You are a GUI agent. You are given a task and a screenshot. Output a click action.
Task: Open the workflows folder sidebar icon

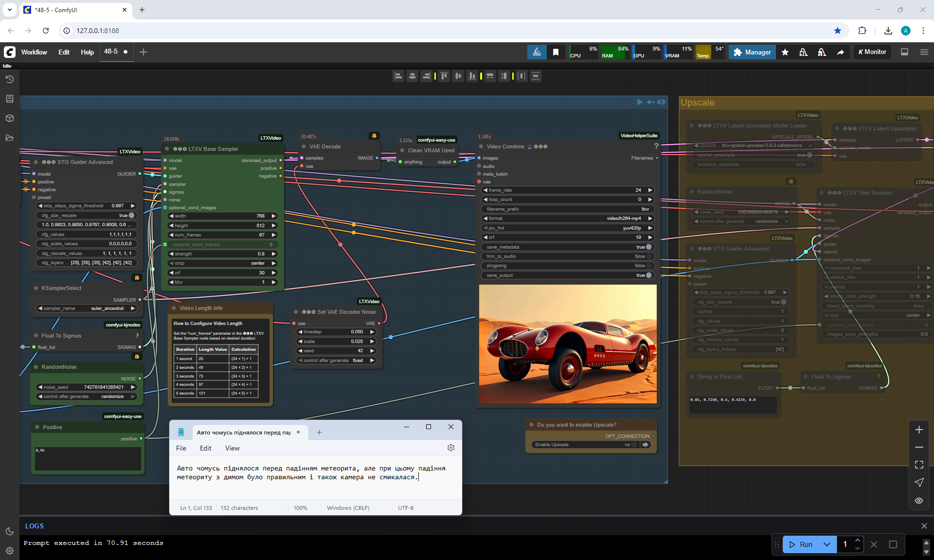pos(9,138)
